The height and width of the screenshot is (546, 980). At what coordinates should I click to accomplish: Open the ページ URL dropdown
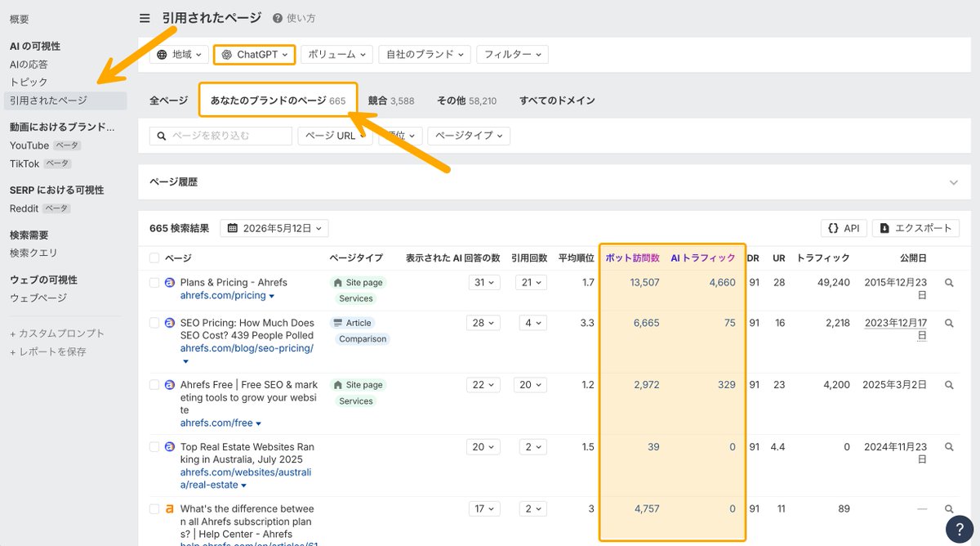tap(335, 136)
